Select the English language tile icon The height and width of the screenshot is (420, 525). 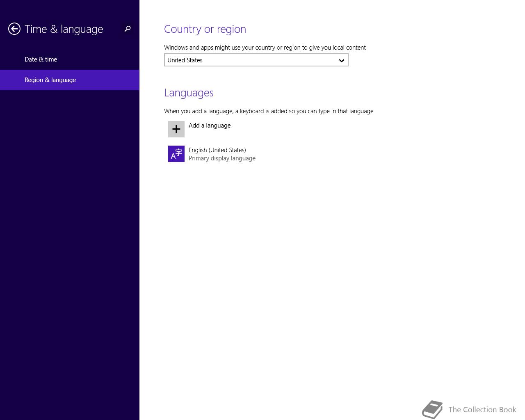[176, 154]
